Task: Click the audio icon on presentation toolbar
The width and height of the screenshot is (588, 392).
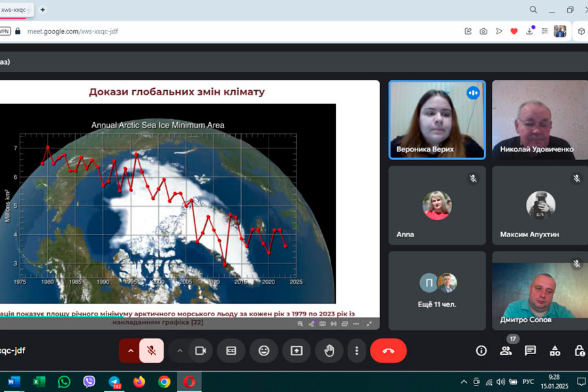Action: 333,324
